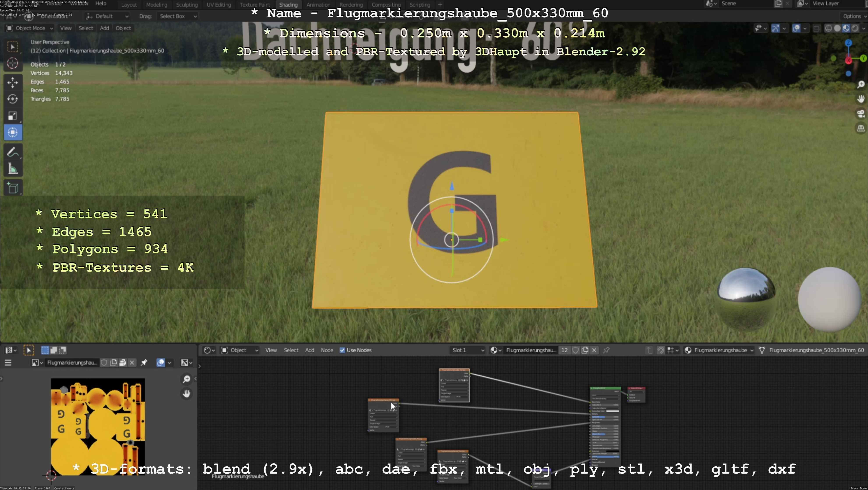Toggle perspective/orthographic grid icon
Viewport: 868px width, 490px height.
pyautogui.click(x=861, y=128)
